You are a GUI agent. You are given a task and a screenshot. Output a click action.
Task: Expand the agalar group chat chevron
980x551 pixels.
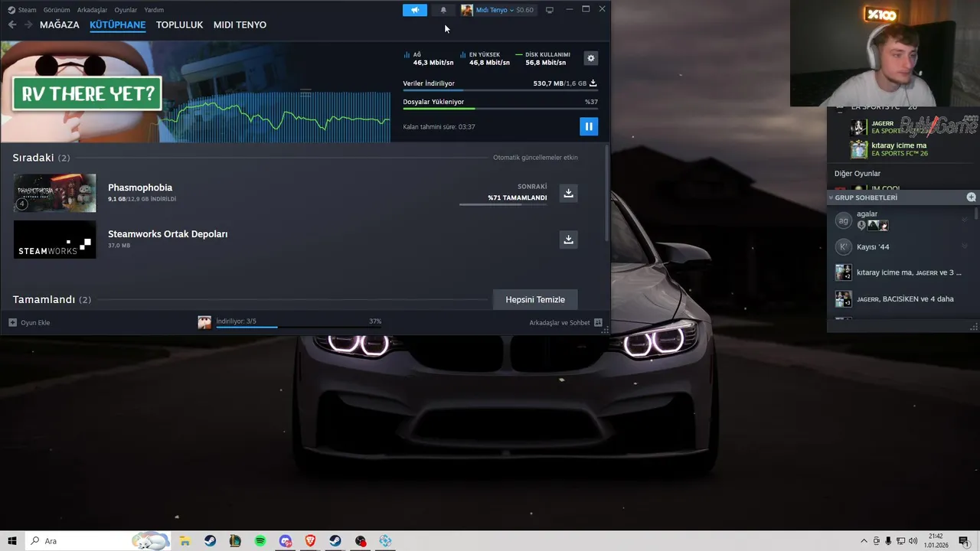[x=964, y=220]
